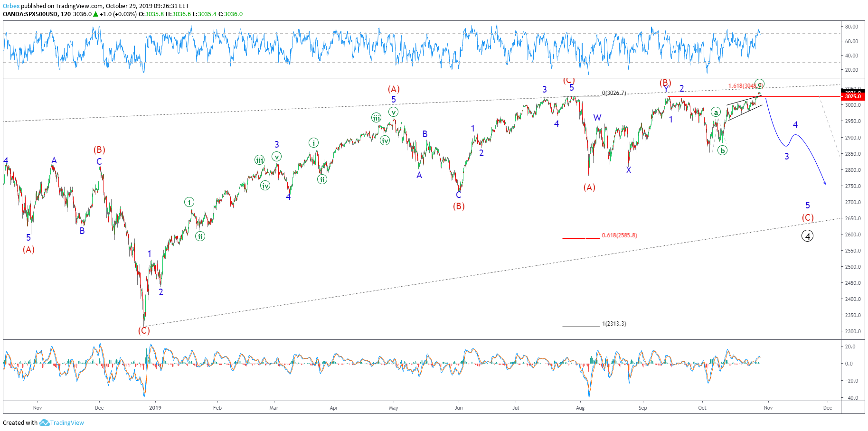Select the blue X wave label
This screenshot has width=868, height=431.
(629, 170)
